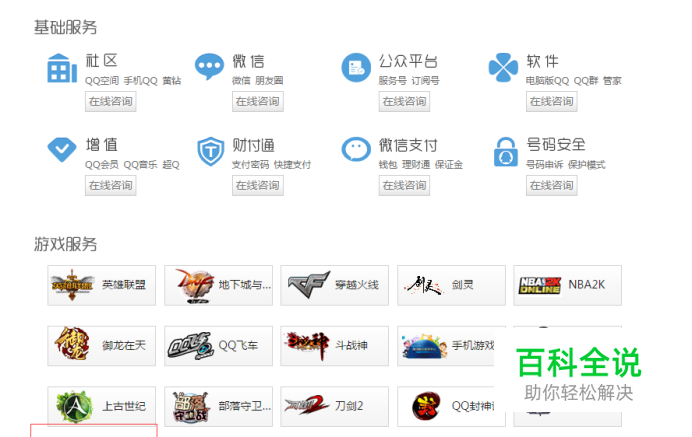Click the 微信支付 heading text
This screenshot has width=692, height=437.
[x=408, y=145]
